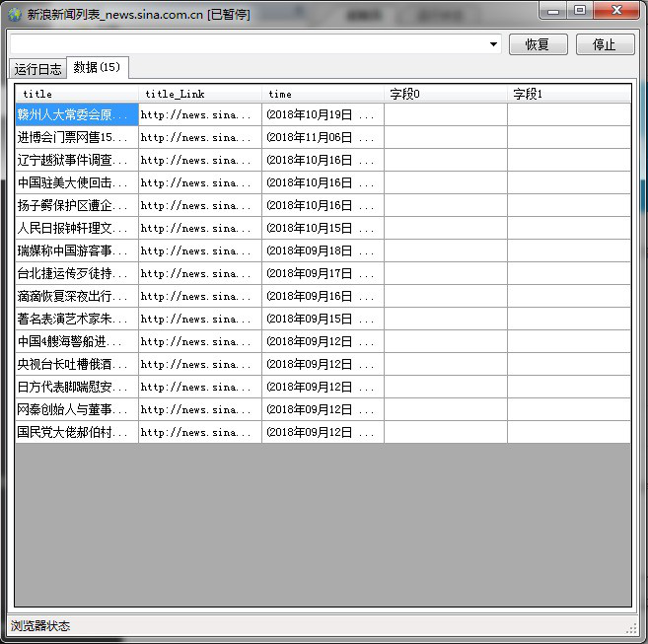Click the empty 字段0 cell in the 赣州人大常委会原 row
The width and height of the screenshot is (648, 644).
tap(446, 114)
